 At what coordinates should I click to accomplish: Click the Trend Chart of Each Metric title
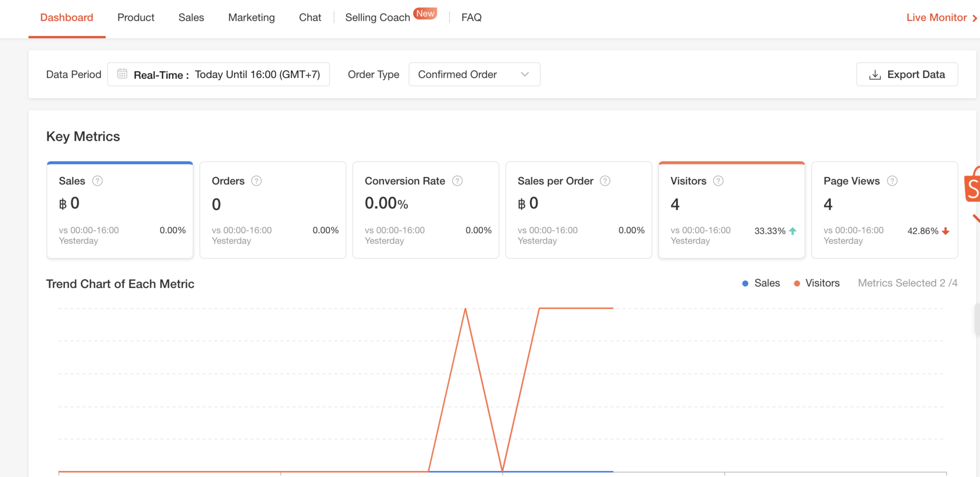click(x=120, y=284)
